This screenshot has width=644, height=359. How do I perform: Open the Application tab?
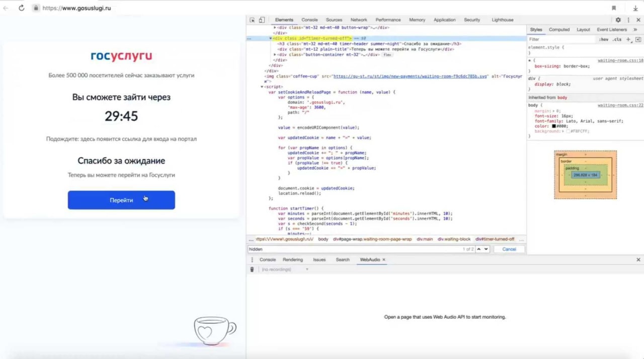coord(445,20)
